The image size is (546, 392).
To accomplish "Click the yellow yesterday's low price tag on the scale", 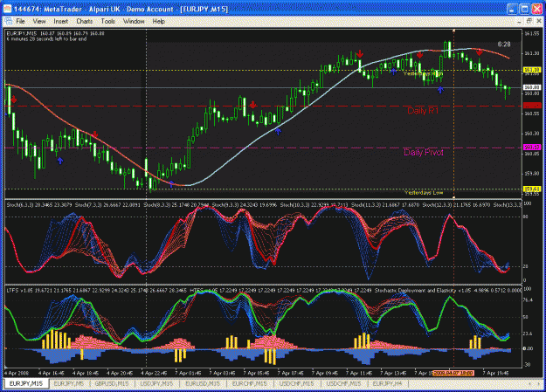I will pos(532,189).
